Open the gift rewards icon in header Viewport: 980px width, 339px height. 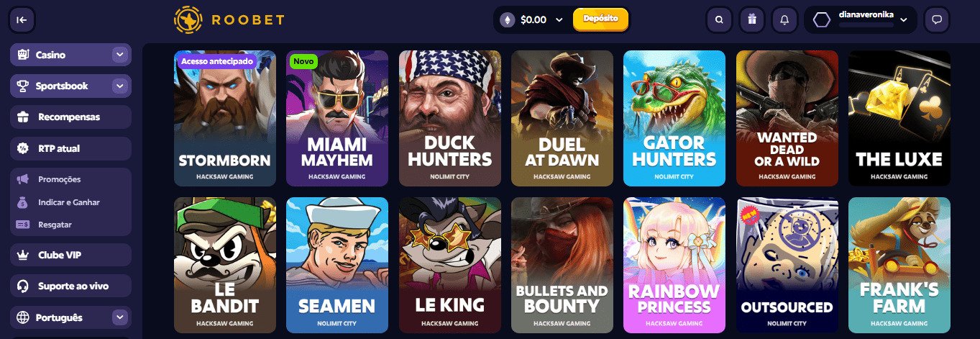click(752, 19)
